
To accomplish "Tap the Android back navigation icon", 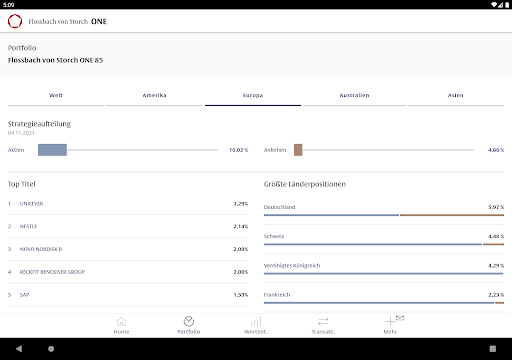I will [x=19, y=349].
